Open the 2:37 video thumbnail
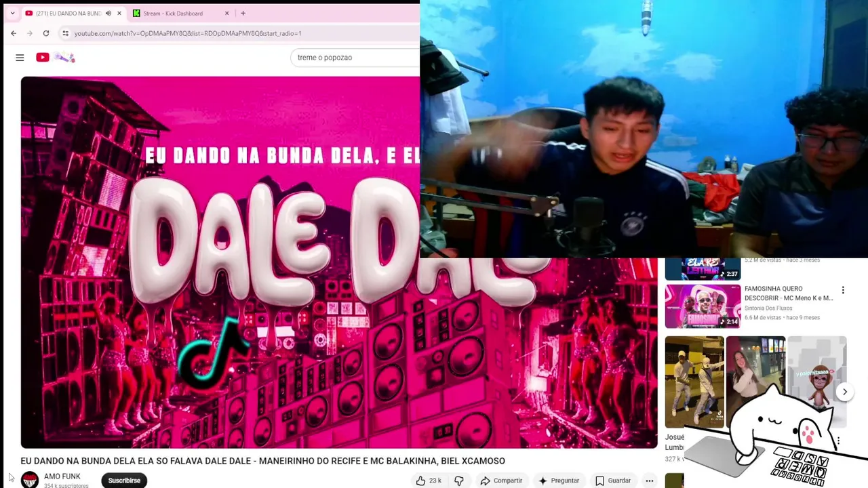This screenshot has width=868, height=488. point(703,269)
